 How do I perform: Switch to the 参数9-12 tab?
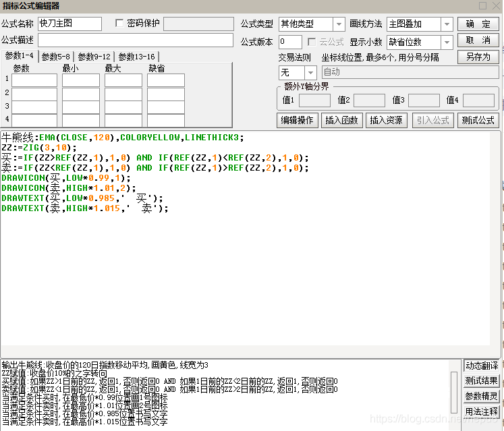coord(94,57)
